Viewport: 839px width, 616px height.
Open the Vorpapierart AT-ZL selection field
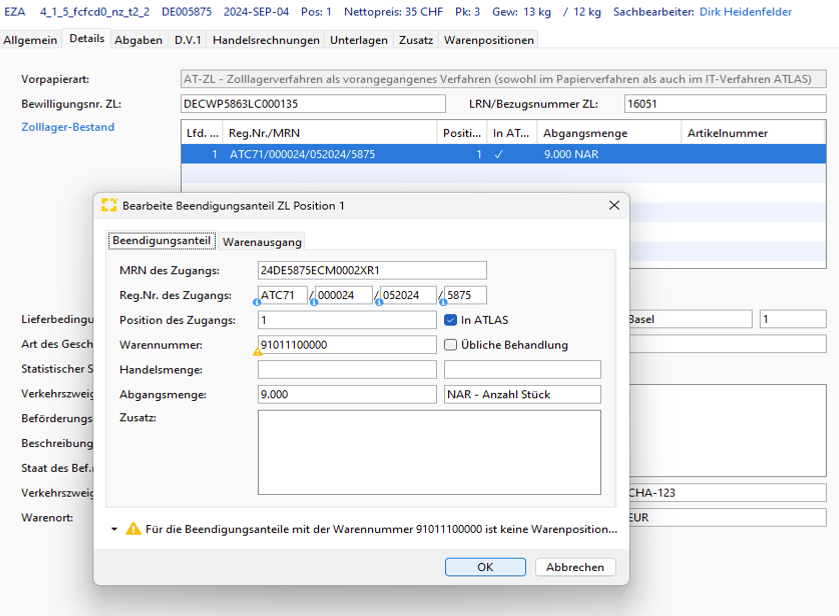click(x=503, y=79)
